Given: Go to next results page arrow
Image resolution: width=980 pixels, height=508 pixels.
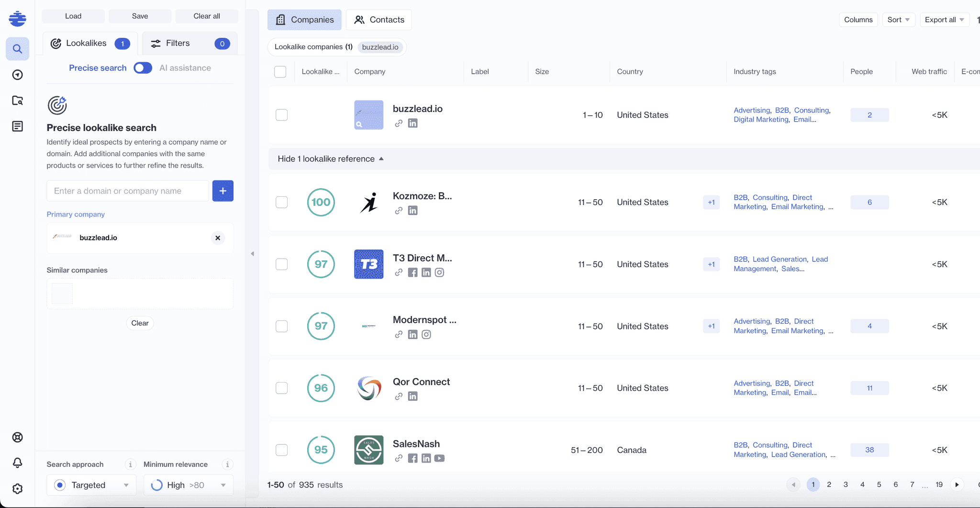Looking at the screenshot, I should (x=957, y=485).
